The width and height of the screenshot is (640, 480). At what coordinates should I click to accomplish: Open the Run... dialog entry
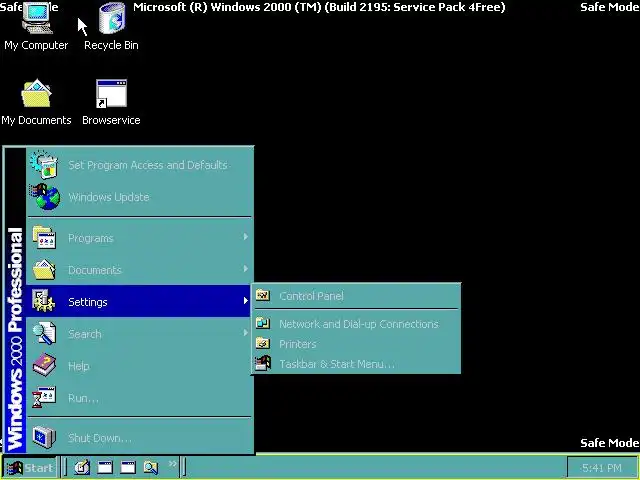pyautogui.click(x=139, y=398)
